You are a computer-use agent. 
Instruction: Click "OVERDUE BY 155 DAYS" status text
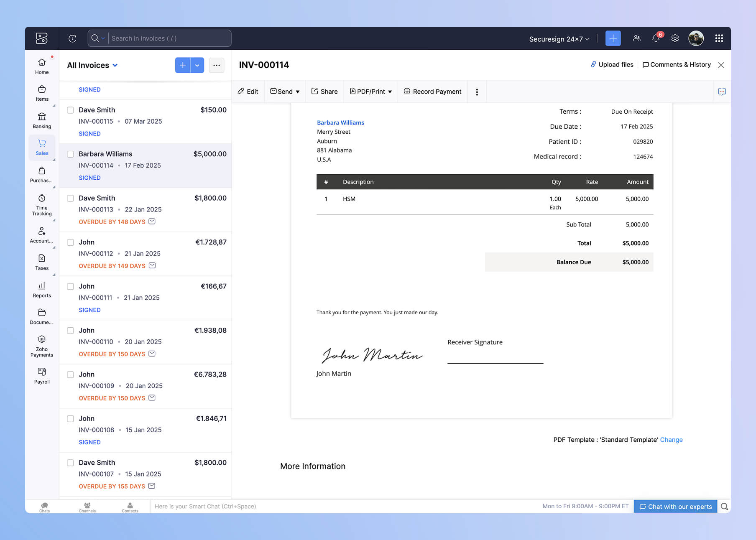(112, 487)
